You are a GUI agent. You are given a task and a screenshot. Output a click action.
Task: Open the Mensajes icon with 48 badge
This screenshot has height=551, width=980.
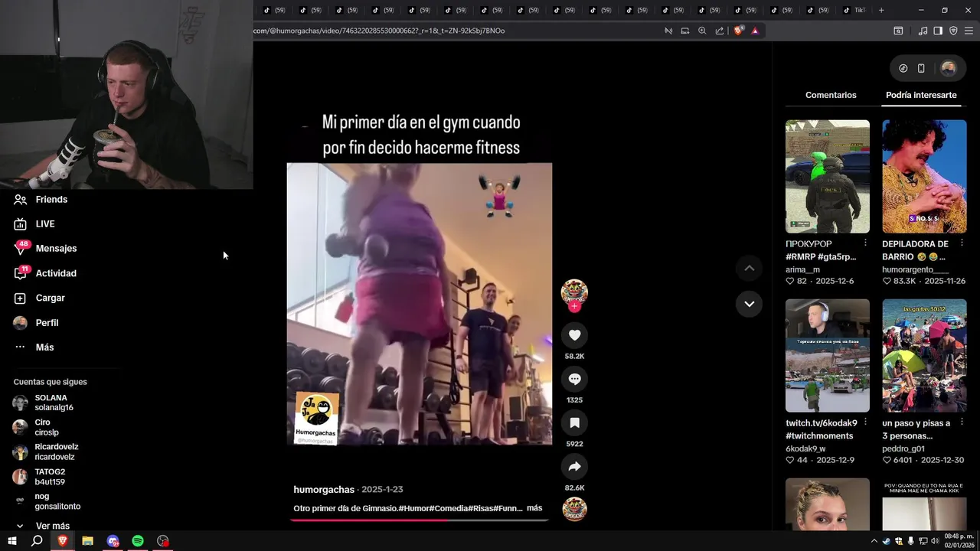21,248
